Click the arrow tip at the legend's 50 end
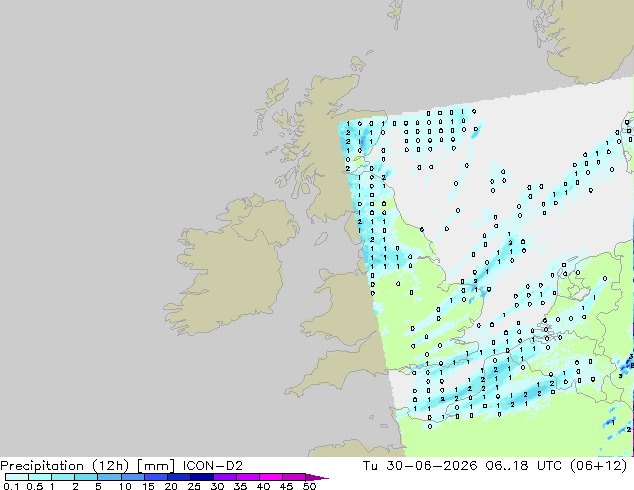Image resolution: width=634 pixels, height=490 pixels. point(317,477)
